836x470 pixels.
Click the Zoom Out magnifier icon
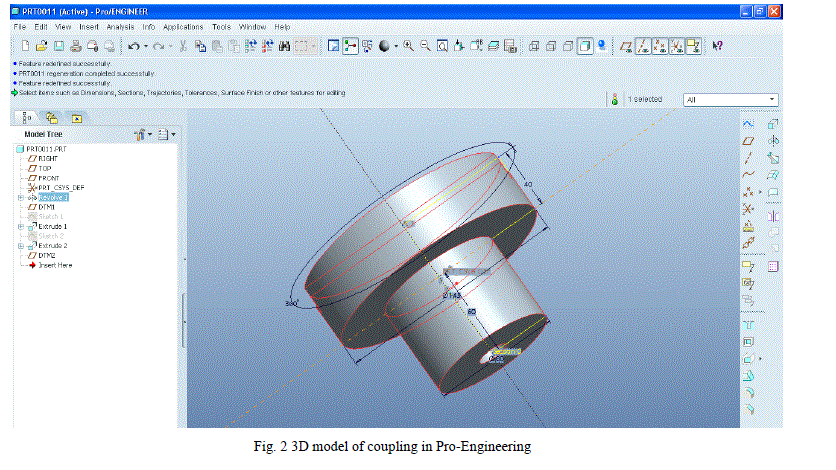click(425, 46)
